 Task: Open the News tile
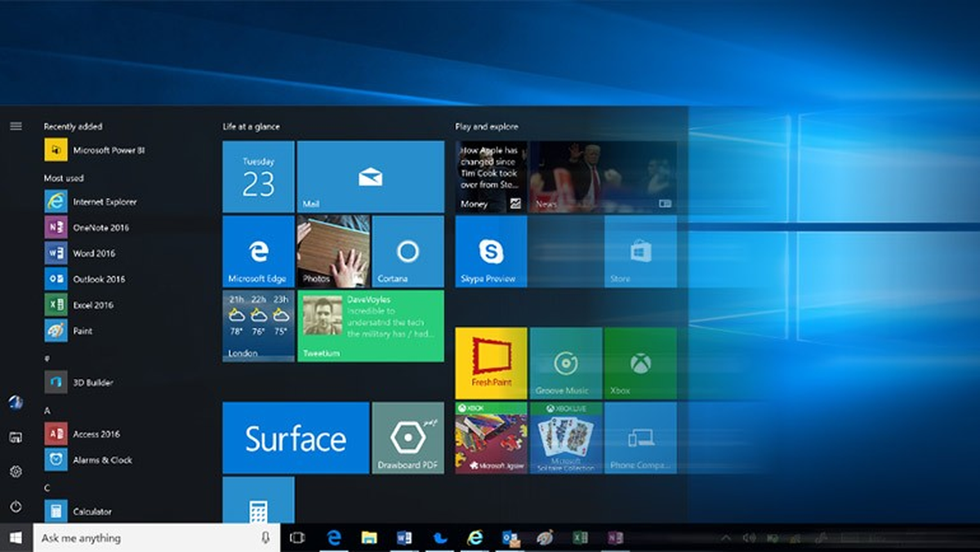point(603,176)
